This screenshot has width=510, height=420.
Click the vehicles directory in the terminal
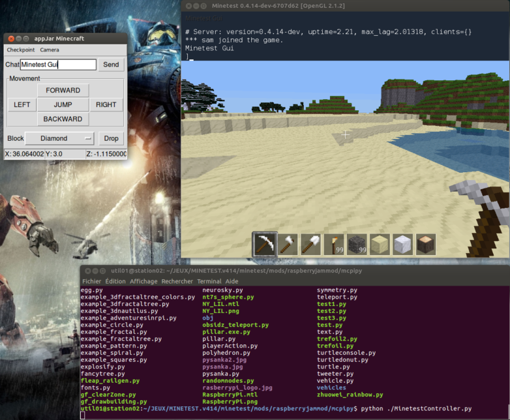[x=331, y=387]
